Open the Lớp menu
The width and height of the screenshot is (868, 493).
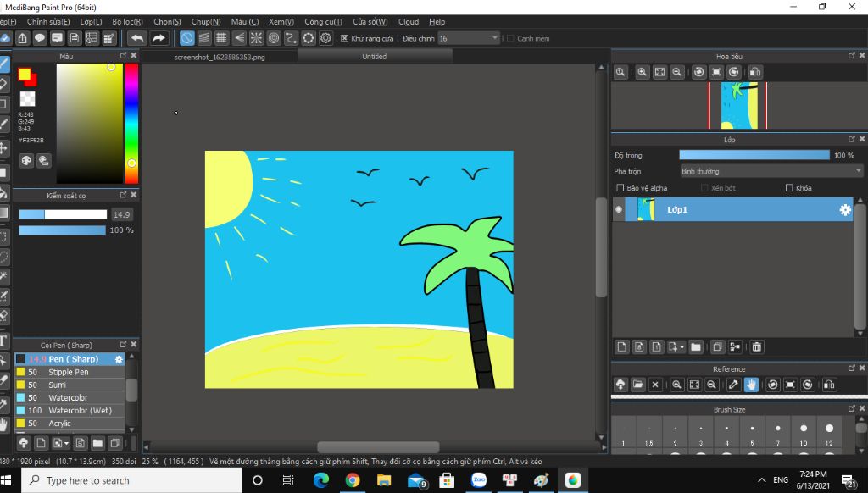coord(91,21)
